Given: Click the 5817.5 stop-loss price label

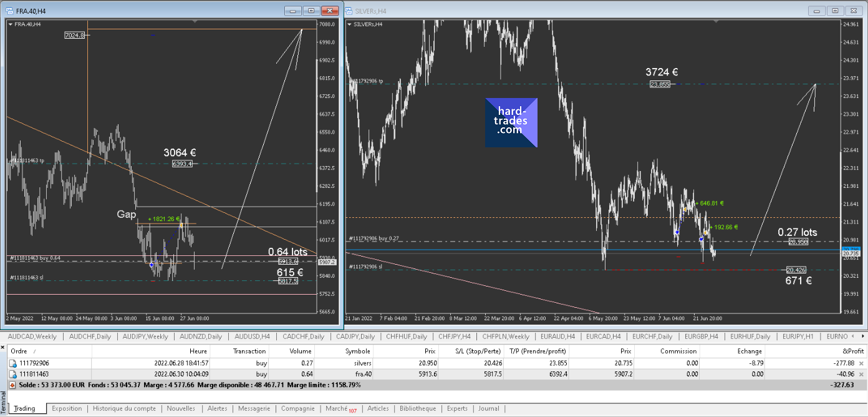Looking at the screenshot, I should (x=287, y=281).
